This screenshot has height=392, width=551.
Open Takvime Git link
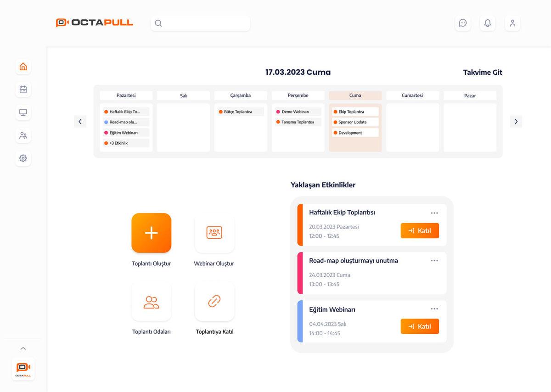[x=482, y=72]
